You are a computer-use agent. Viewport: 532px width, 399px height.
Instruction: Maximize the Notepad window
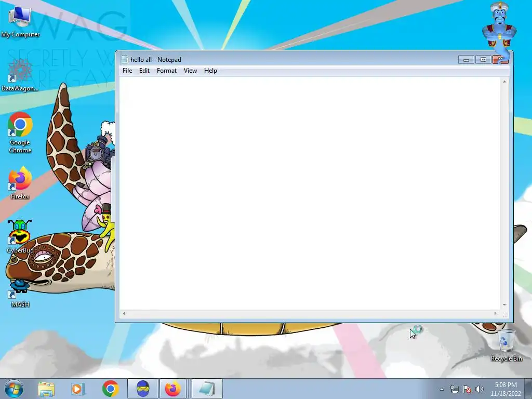[x=483, y=60]
